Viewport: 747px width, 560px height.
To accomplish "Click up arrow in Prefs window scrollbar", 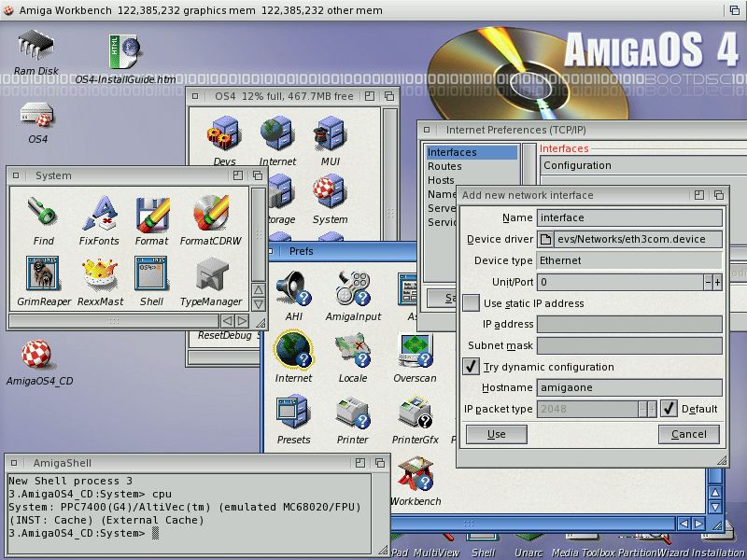I will click(x=715, y=493).
